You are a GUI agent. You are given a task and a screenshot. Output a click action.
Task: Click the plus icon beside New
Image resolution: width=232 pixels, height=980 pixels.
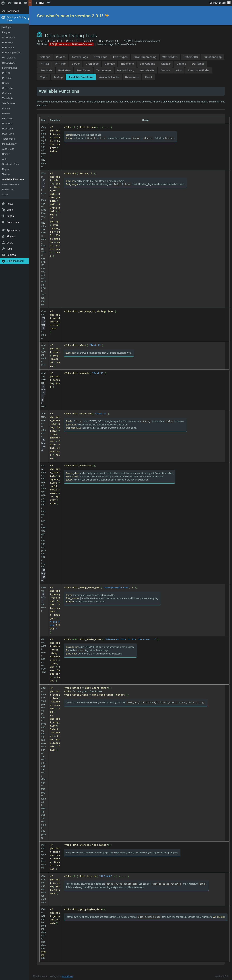[x=36, y=3]
